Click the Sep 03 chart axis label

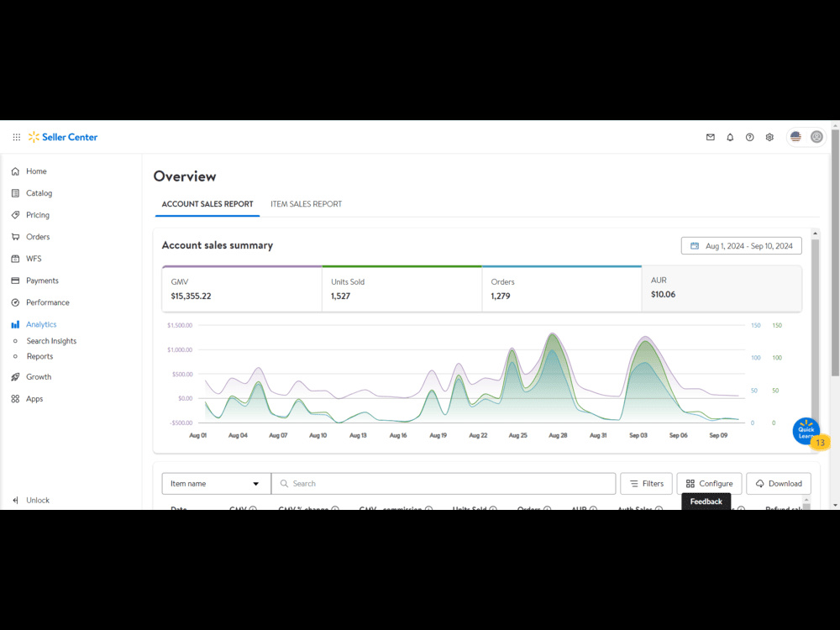point(638,435)
